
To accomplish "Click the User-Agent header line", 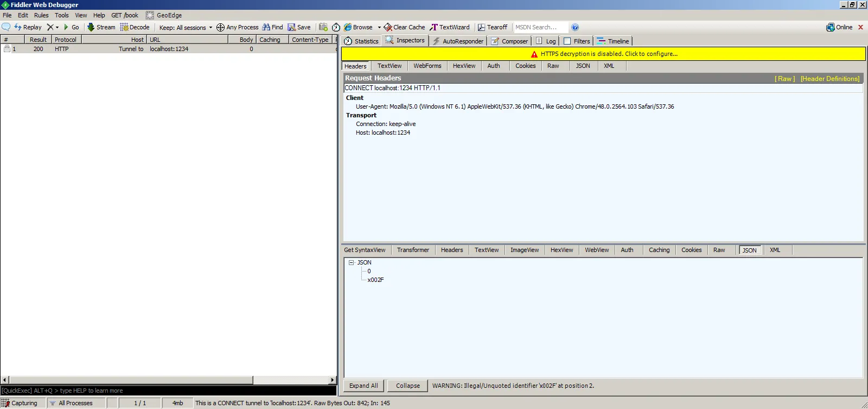I will pyautogui.click(x=515, y=106).
